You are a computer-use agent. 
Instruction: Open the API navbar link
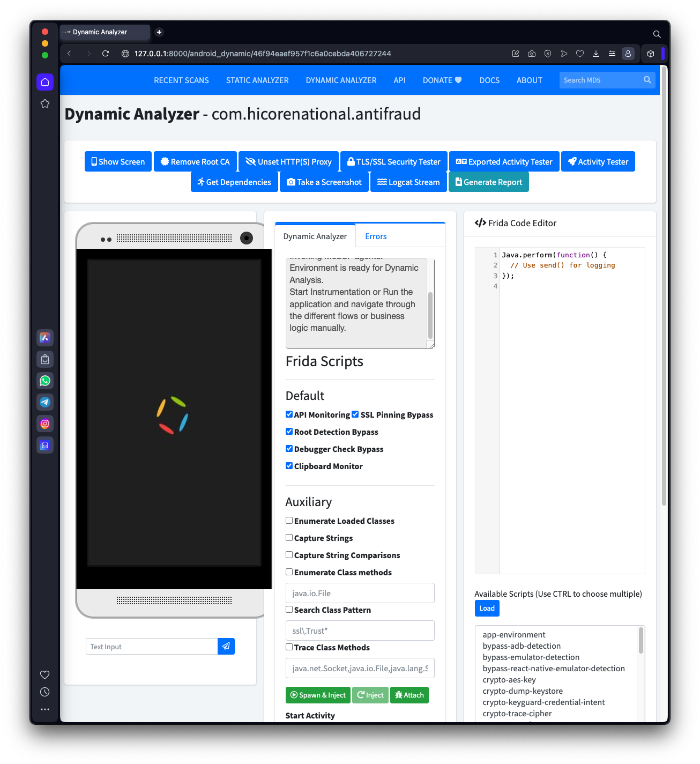(400, 80)
